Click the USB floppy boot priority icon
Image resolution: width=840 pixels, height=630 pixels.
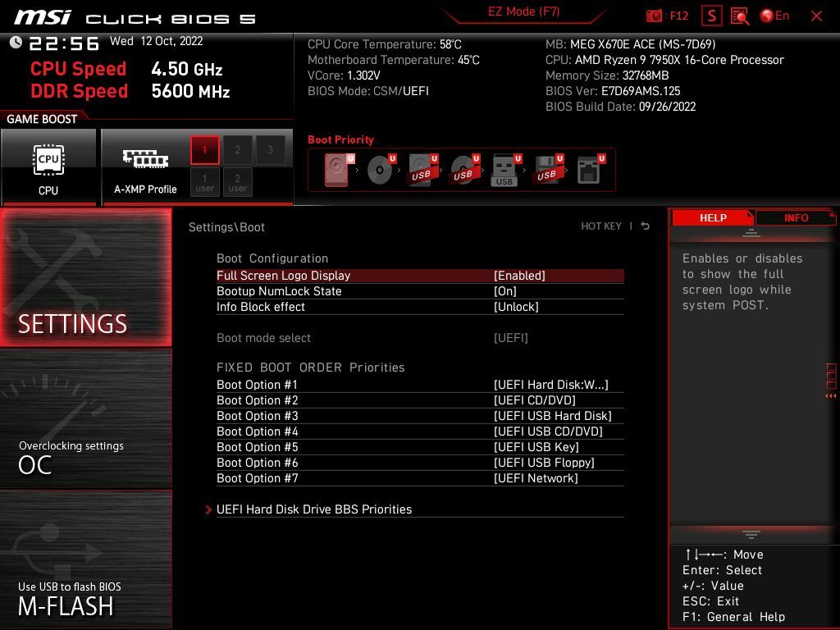click(547, 170)
